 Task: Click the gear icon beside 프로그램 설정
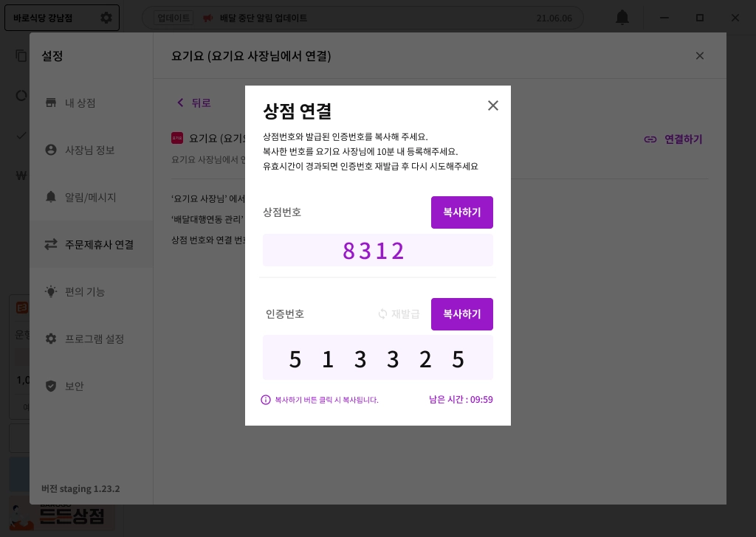pyautogui.click(x=51, y=339)
